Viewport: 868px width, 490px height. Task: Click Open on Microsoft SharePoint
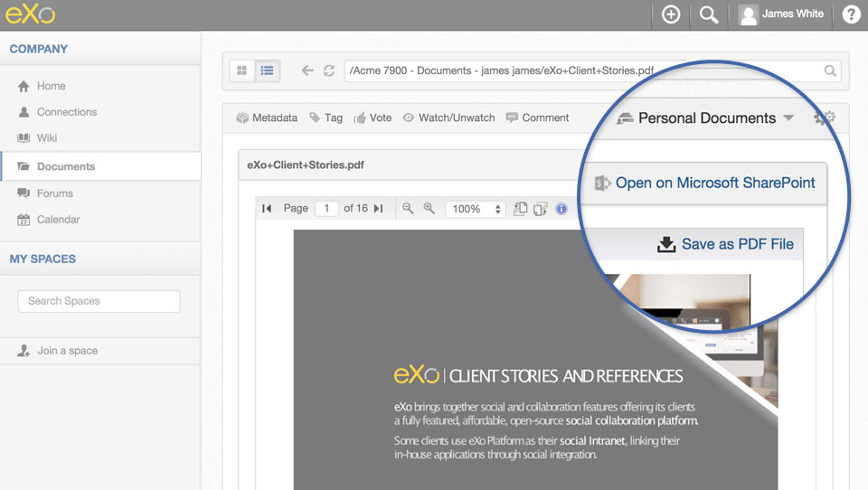pyautogui.click(x=704, y=183)
